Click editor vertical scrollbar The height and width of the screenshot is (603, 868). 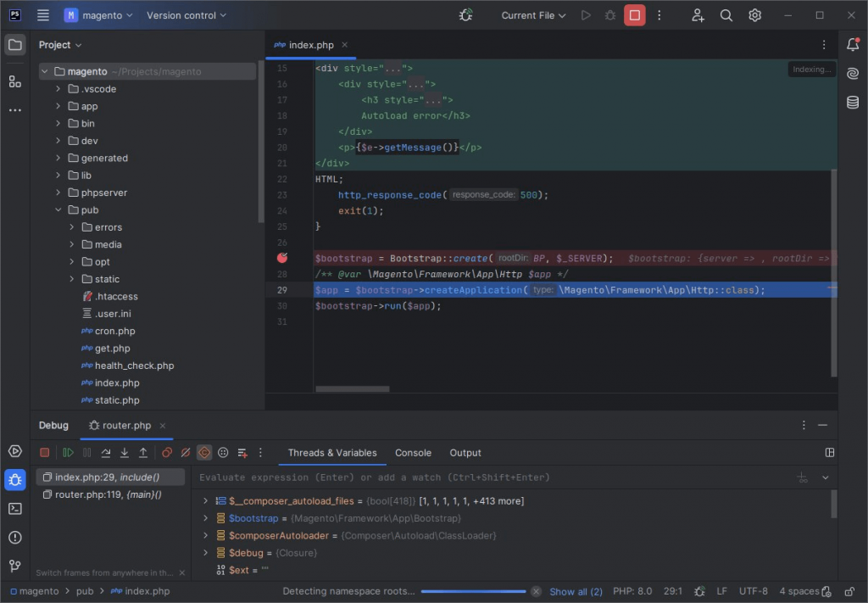834,274
